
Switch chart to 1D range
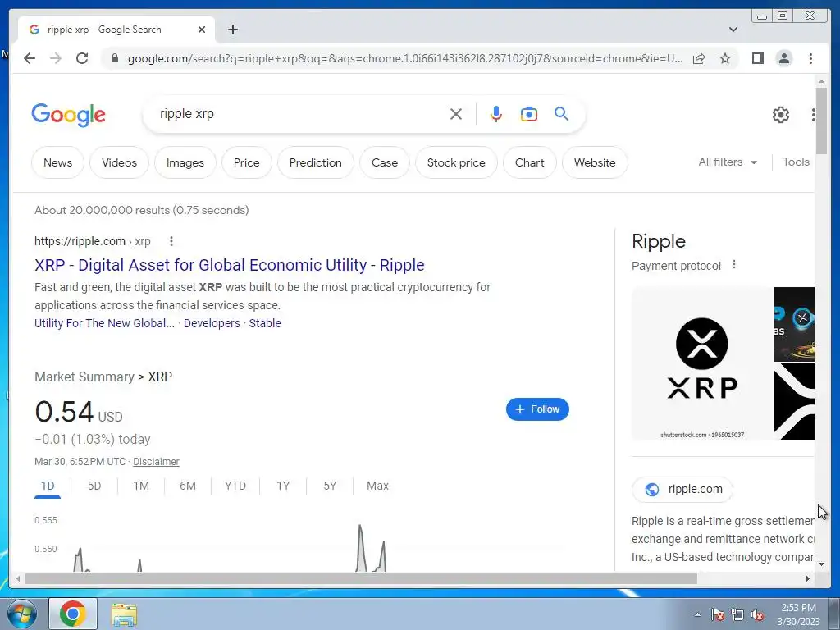48,486
